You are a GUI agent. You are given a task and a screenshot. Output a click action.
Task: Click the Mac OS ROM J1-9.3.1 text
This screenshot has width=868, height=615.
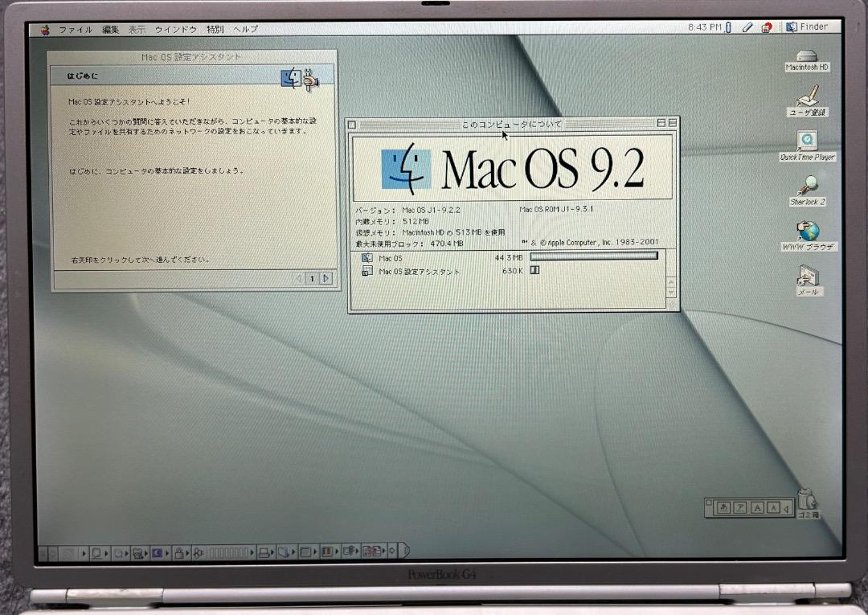tap(556, 209)
